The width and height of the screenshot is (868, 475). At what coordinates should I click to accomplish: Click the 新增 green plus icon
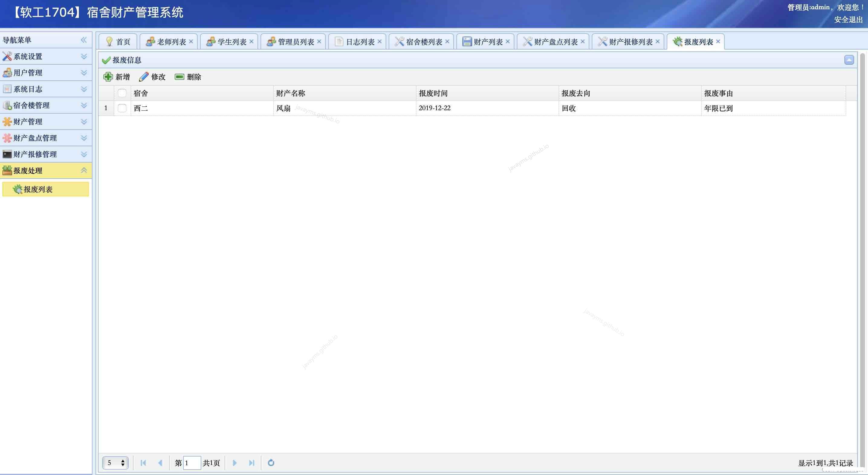pos(108,76)
